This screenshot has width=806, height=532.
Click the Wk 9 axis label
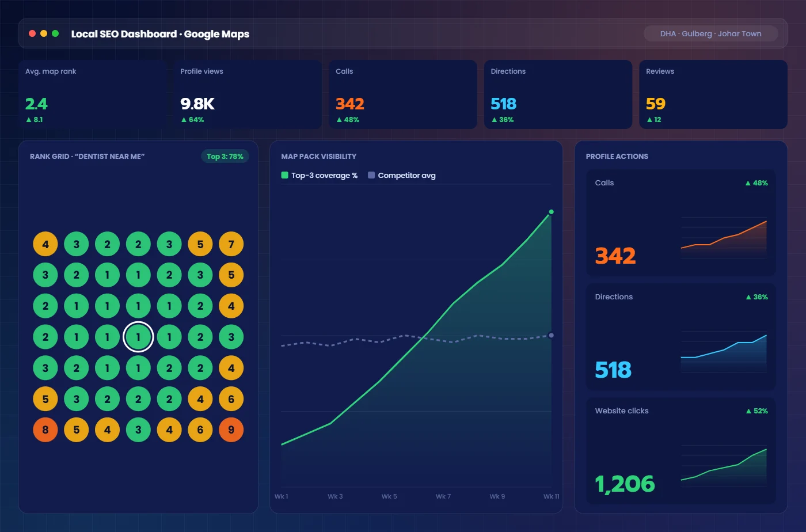coord(497,496)
